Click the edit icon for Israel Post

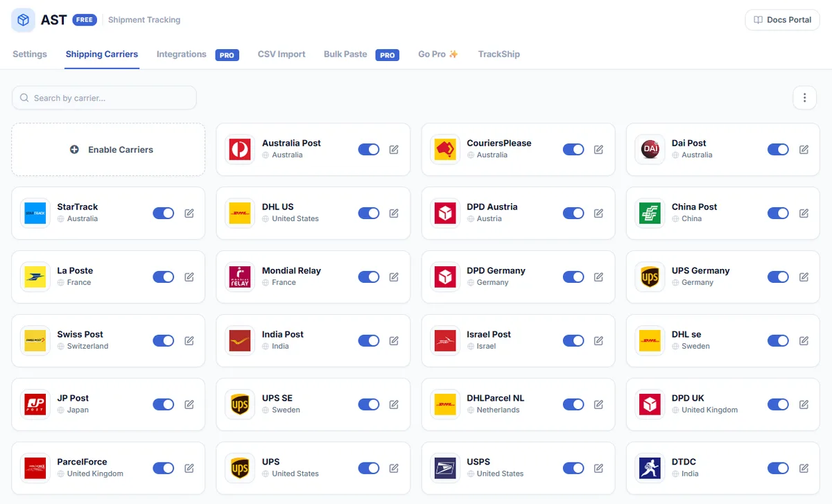598,340
